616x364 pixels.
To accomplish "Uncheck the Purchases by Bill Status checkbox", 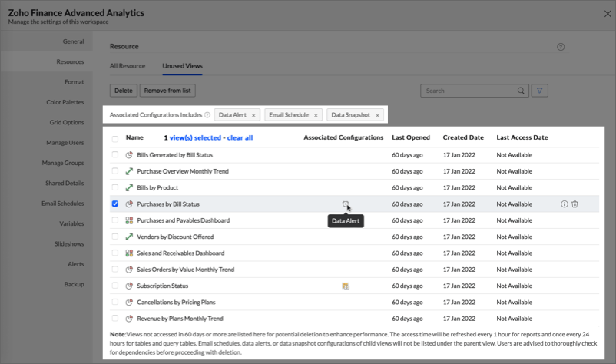I will [x=114, y=204].
